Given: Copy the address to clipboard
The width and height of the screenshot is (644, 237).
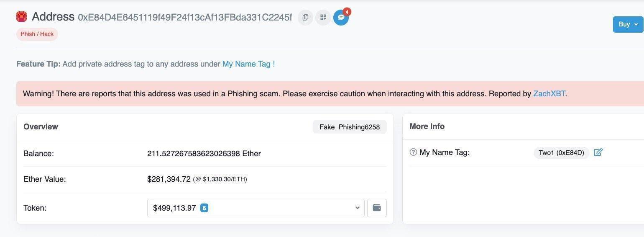Looking at the screenshot, I should (x=305, y=17).
